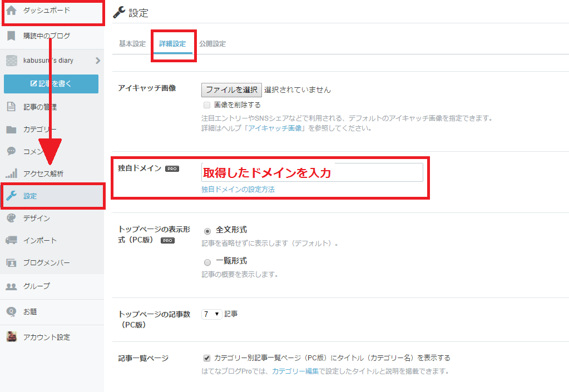The image size is (569, 392).
Task: Switch to the 公開設定 tab
Action: pyautogui.click(x=212, y=44)
